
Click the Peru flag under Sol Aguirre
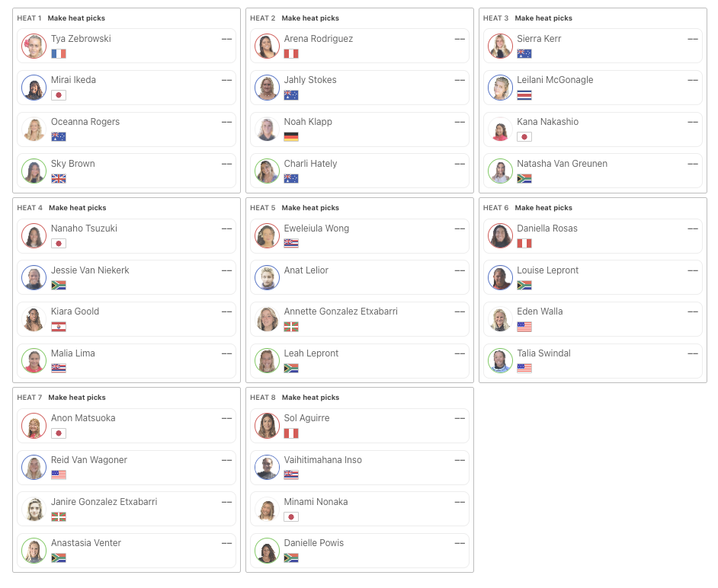291,433
